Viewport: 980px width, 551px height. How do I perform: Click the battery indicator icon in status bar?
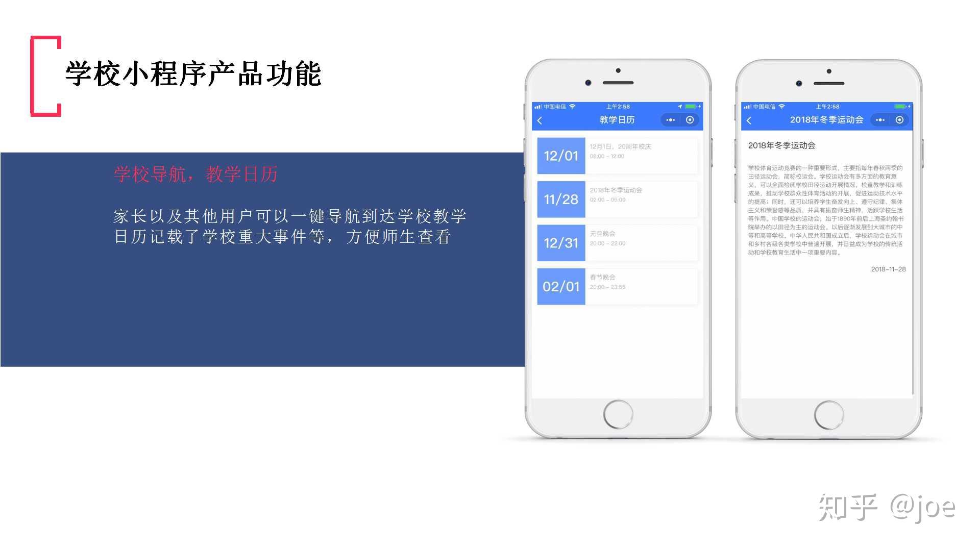[693, 106]
